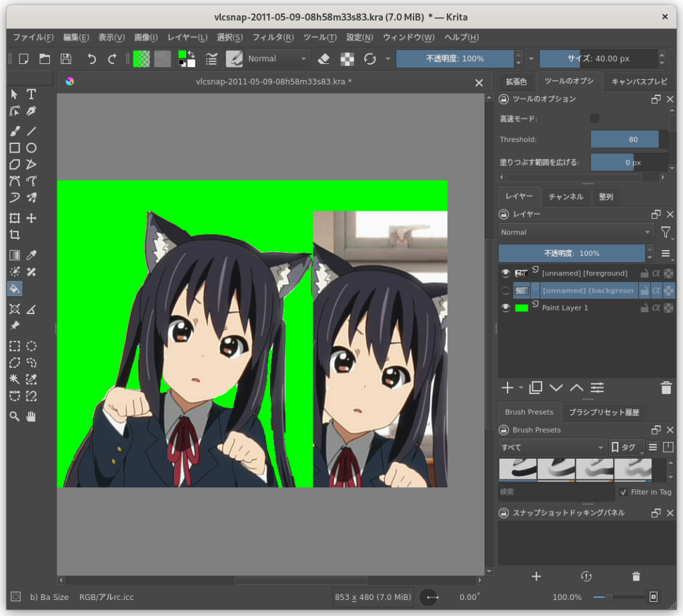This screenshot has height=616, width=683.
Task: Select the Ellipse shape tool
Action: pyautogui.click(x=31, y=148)
